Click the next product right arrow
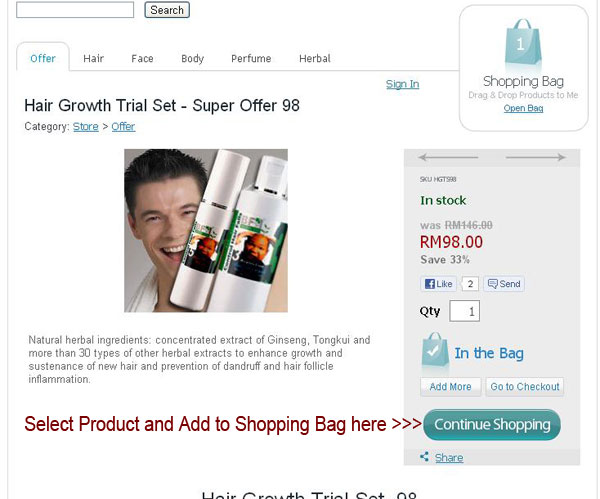 [x=536, y=157]
